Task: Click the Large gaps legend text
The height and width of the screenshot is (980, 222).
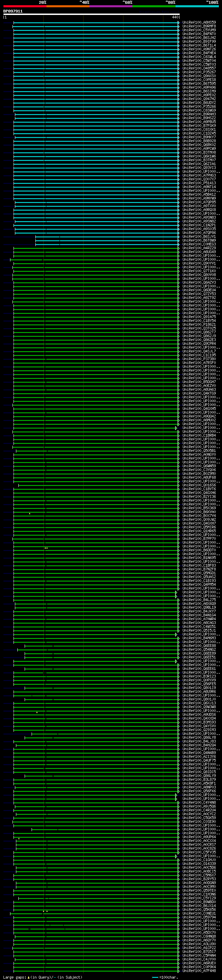Action: tap(43, 977)
